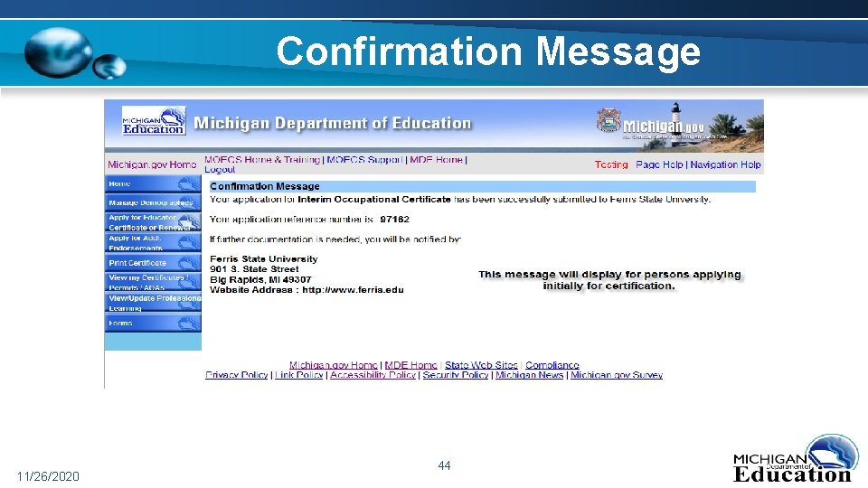Click the Logout link
Image resolution: width=868 pixels, height=488 pixels.
220,169
